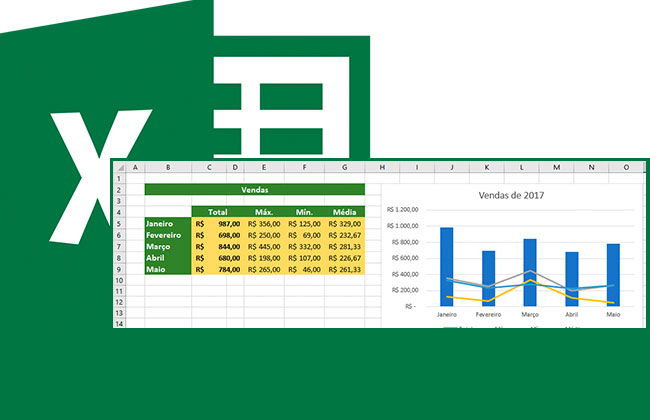Click the max value R$ 198,00
This screenshot has width=650, height=420.
tap(264, 258)
